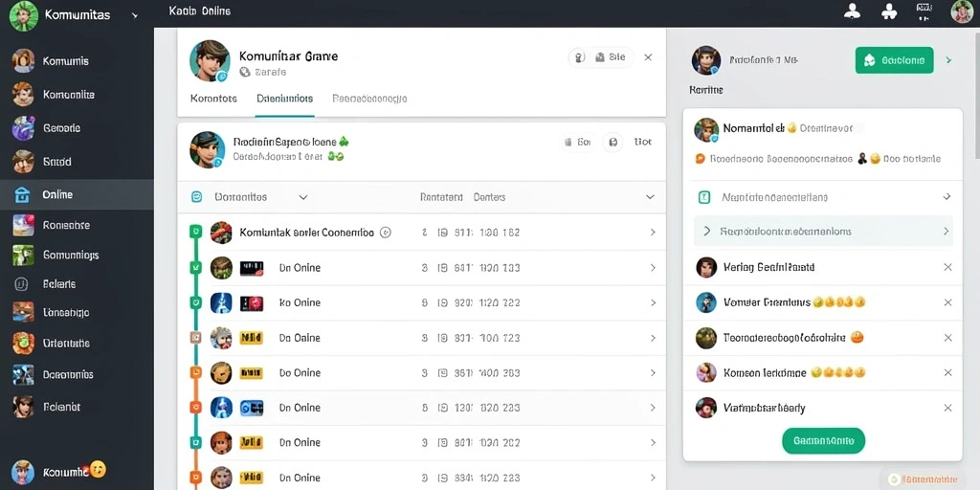Open the Snuod sidebar item
This screenshot has height=490, width=980.
[56, 162]
